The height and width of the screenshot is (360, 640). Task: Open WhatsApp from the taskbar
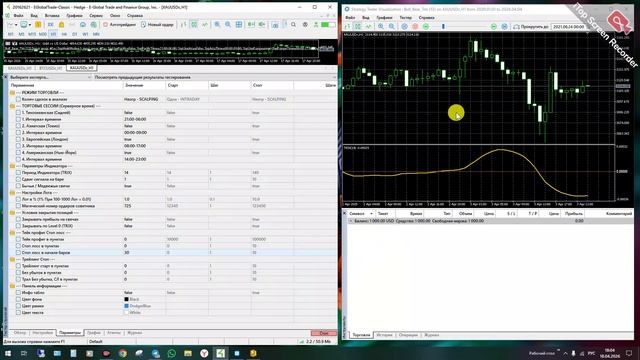(171, 353)
